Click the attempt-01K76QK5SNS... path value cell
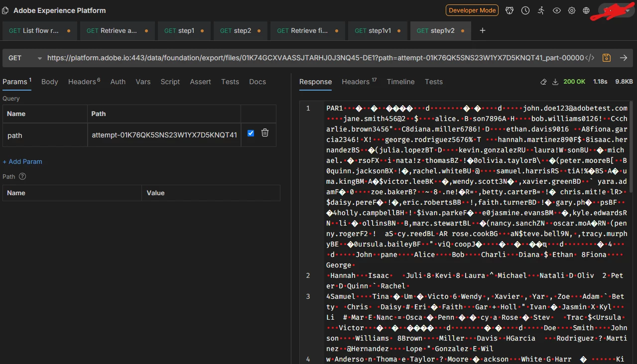 coord(164,135)
